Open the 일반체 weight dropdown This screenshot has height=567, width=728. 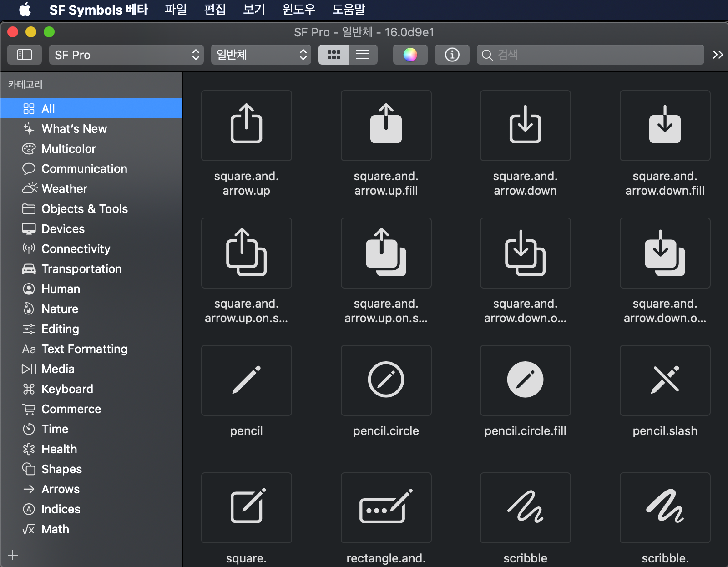click(261, 55)
